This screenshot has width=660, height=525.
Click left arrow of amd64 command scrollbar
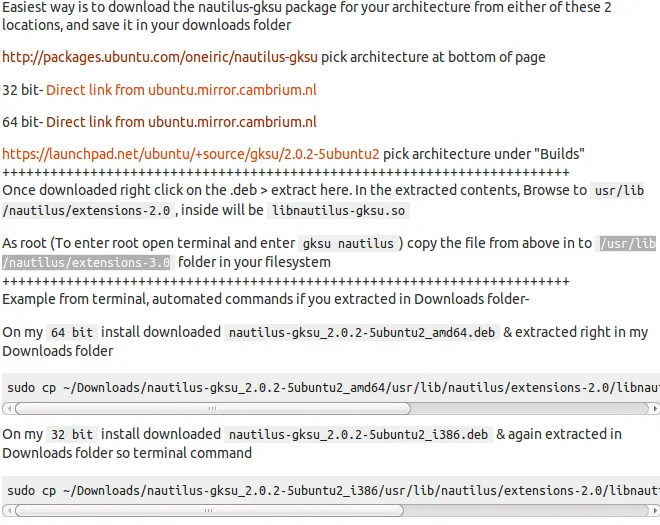click(9, 408)
